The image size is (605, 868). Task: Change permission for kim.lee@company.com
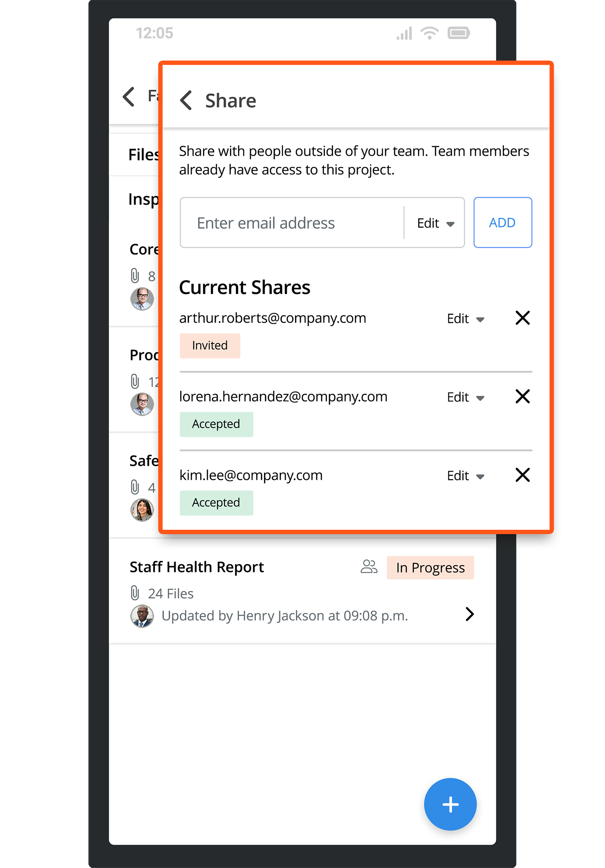[x=465, y=476]
